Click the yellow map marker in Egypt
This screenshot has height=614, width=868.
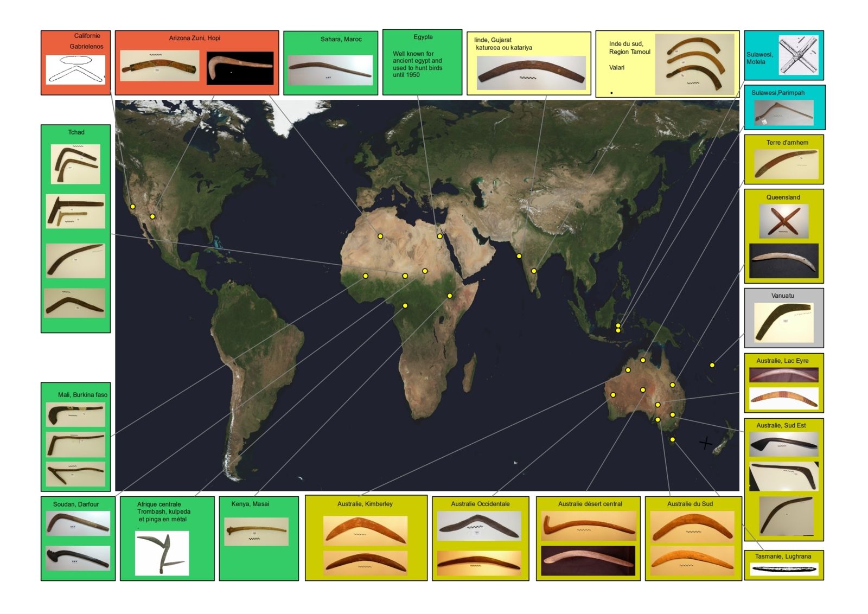click(x=439, y=236)
